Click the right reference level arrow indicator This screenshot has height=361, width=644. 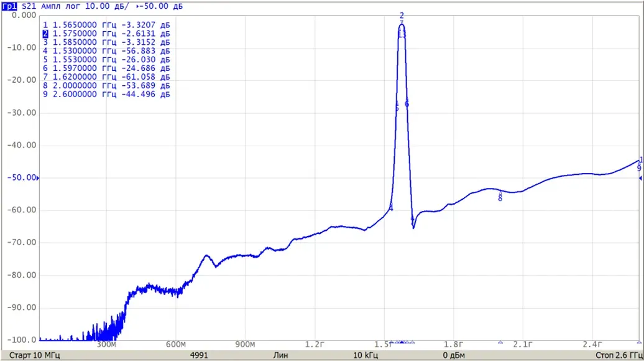[640, 178]
